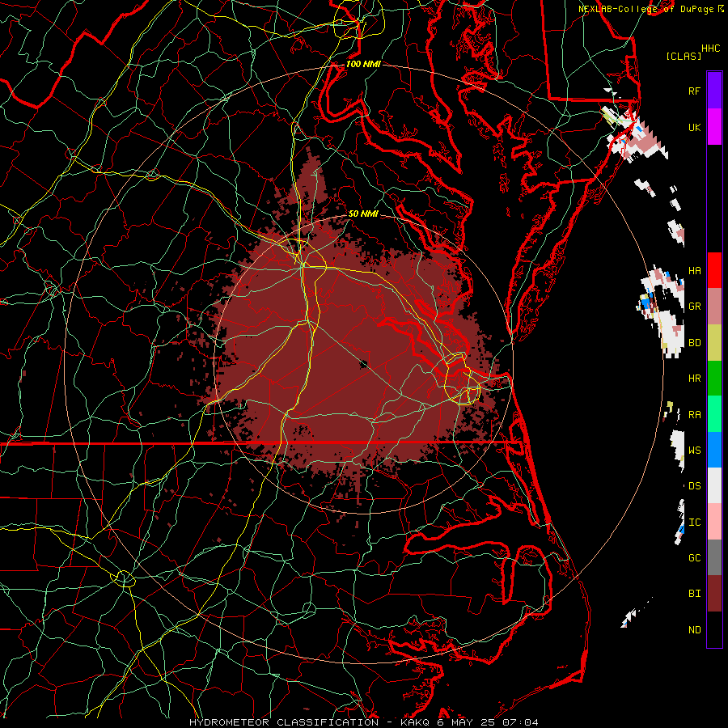Viewport: 728px width, 728px height.
Task: Click the GC legend label text
Action: 694,557
